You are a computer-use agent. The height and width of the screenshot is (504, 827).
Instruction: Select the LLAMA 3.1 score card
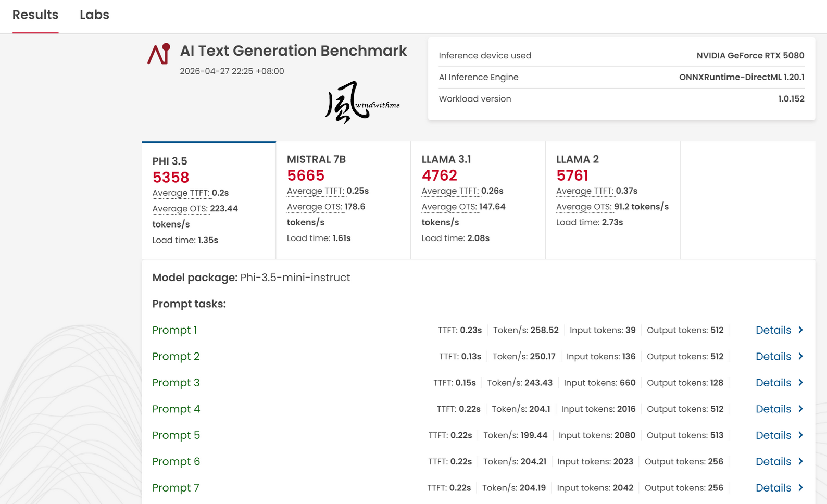coord(478,200)
